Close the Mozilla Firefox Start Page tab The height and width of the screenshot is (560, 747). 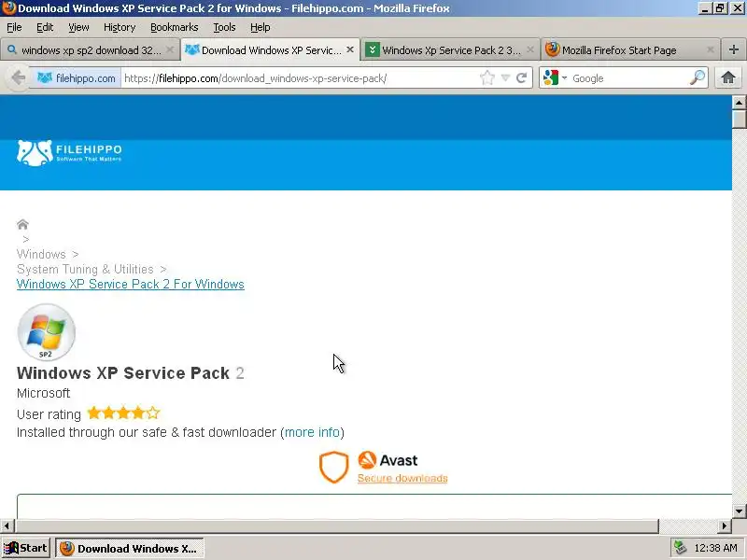(711, 49)
